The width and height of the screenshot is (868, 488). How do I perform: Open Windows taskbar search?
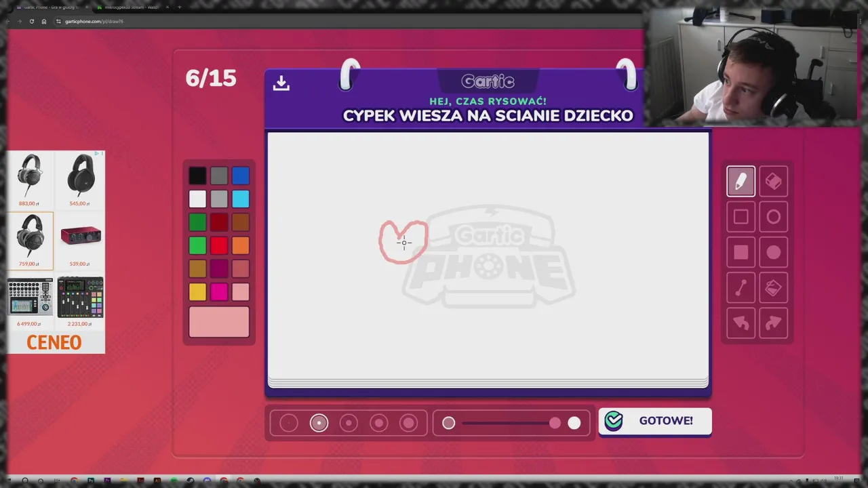pyautogui.click(x=25, y=481)
